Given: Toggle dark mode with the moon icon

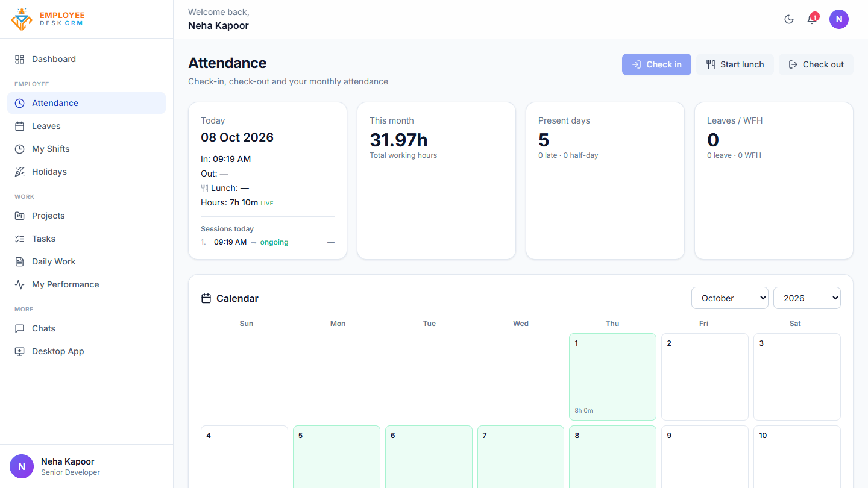Looking at the screenshot, I should (x=789, y=19).
